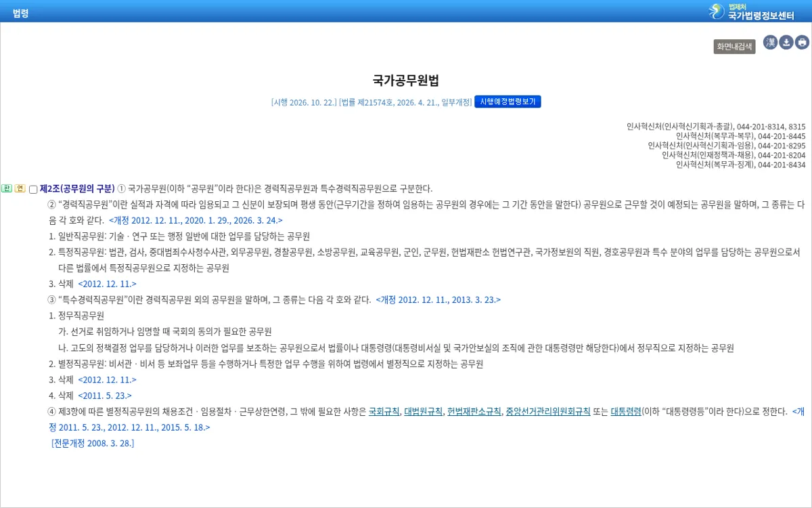
Task: Click the 국가법령정보센터 logo
Action: 752,12
